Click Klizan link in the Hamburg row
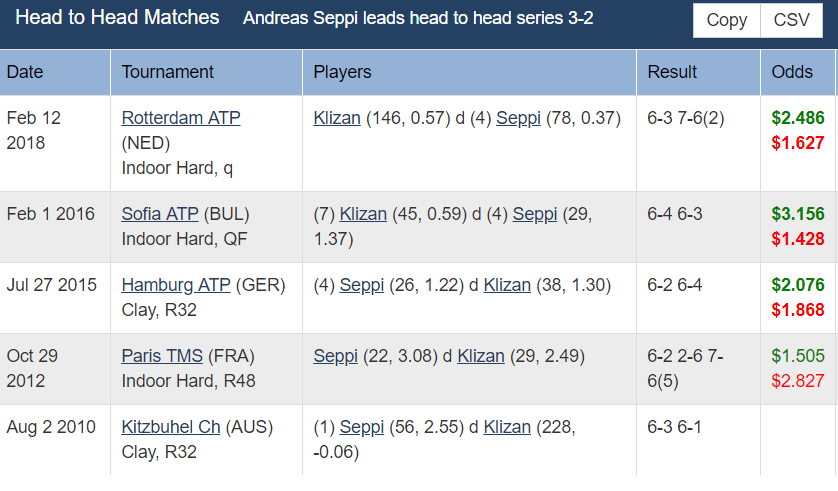 [x=507, y=285]
